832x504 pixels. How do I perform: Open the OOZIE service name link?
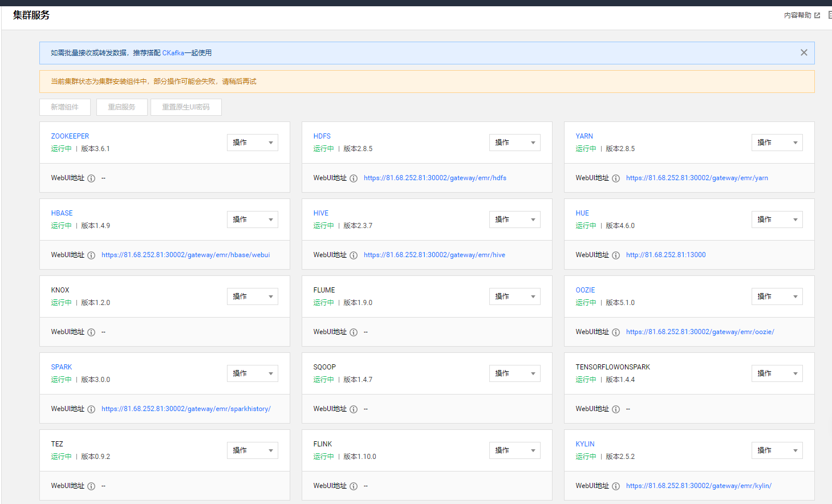coord(585,290)
